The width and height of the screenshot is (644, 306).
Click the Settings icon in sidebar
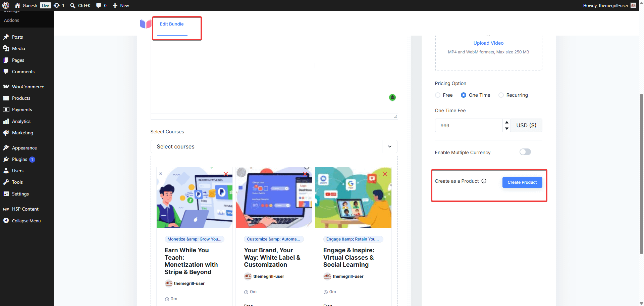pyautogui.click(x=6, y=194)
